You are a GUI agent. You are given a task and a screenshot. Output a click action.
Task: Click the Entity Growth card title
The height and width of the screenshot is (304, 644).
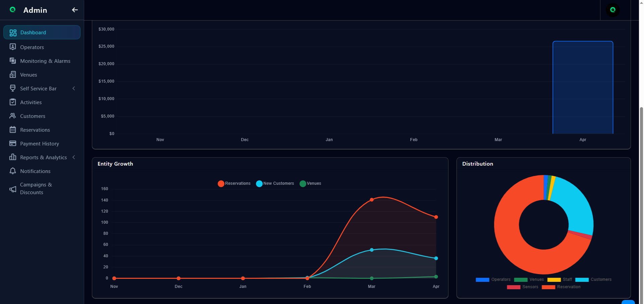115,164
